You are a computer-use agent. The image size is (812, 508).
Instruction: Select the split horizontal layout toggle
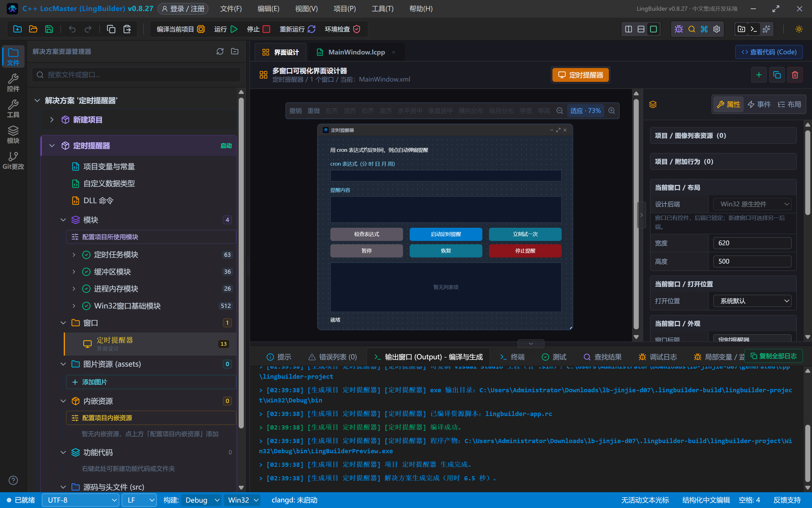point(641,29)
